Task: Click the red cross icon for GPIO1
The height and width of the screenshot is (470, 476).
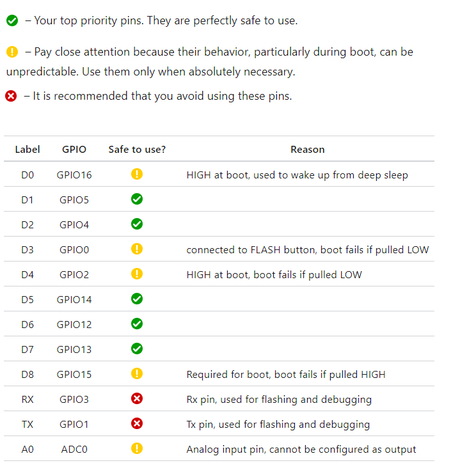Action: click(137, 423)
